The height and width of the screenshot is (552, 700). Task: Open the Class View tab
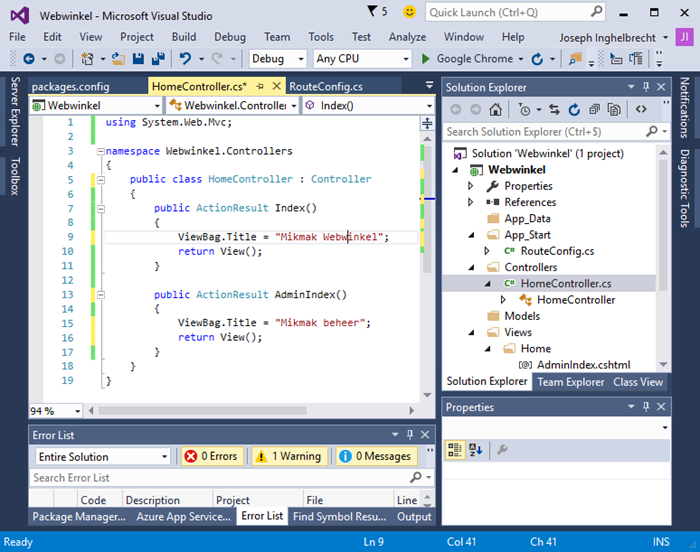[x=638, y=382]
